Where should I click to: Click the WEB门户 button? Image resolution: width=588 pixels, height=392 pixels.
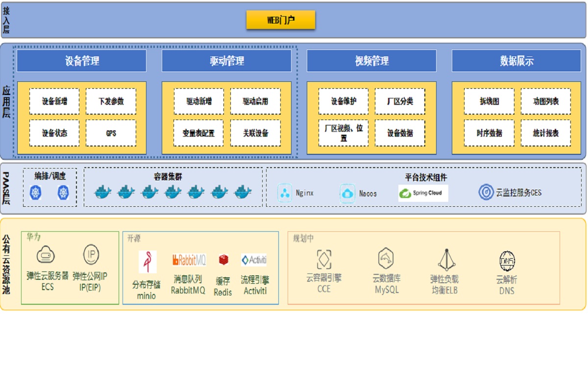pyautogui.click(x=281, y=20)
